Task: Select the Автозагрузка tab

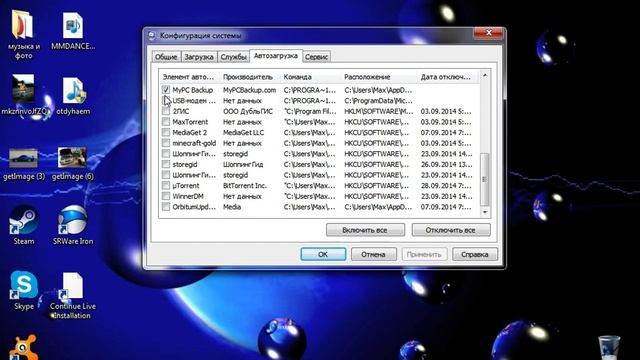Action: (276, 56)
